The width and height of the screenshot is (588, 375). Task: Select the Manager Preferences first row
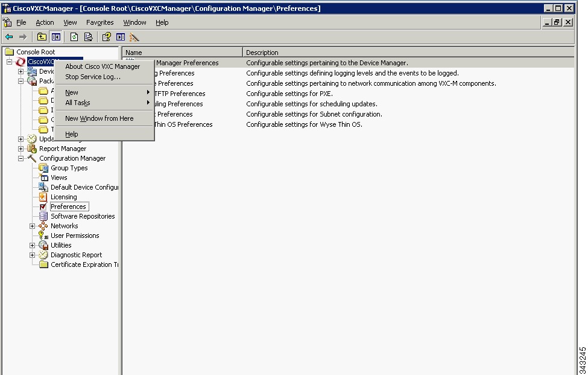tap(349, 63)
